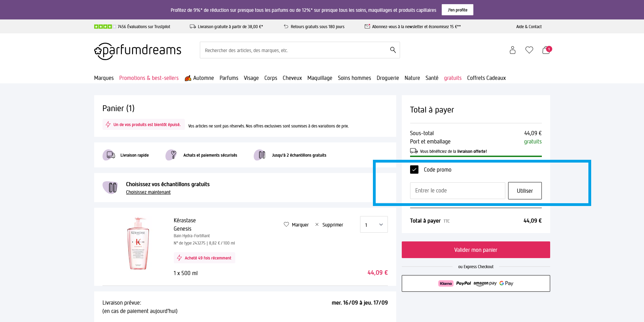Click the autumn leaf icon beside Automne
This screenshot has width=644, height=322.
click(x=188, y=78)
